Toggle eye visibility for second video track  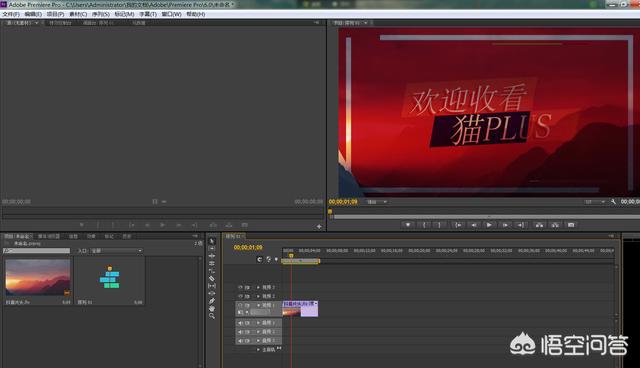tap(240, 296)
